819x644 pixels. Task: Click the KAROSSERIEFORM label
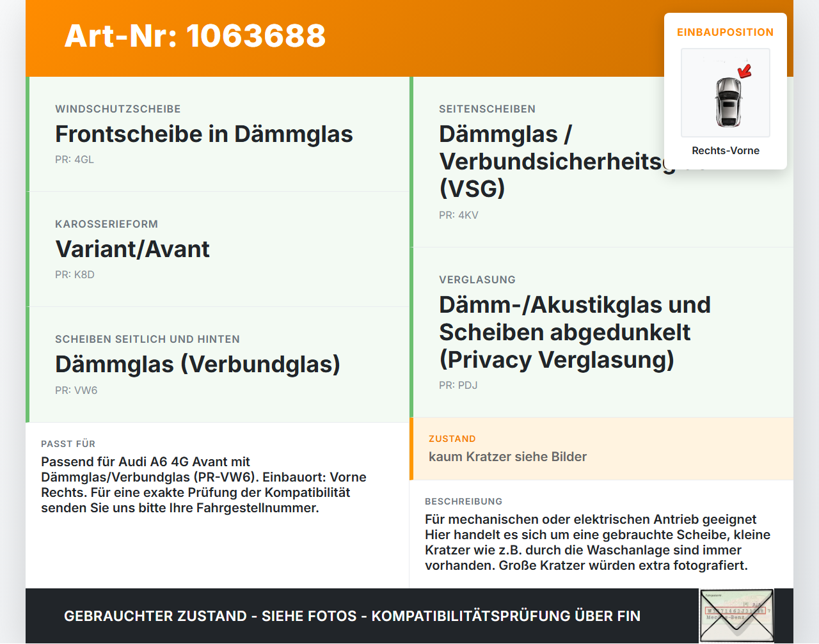106,224
